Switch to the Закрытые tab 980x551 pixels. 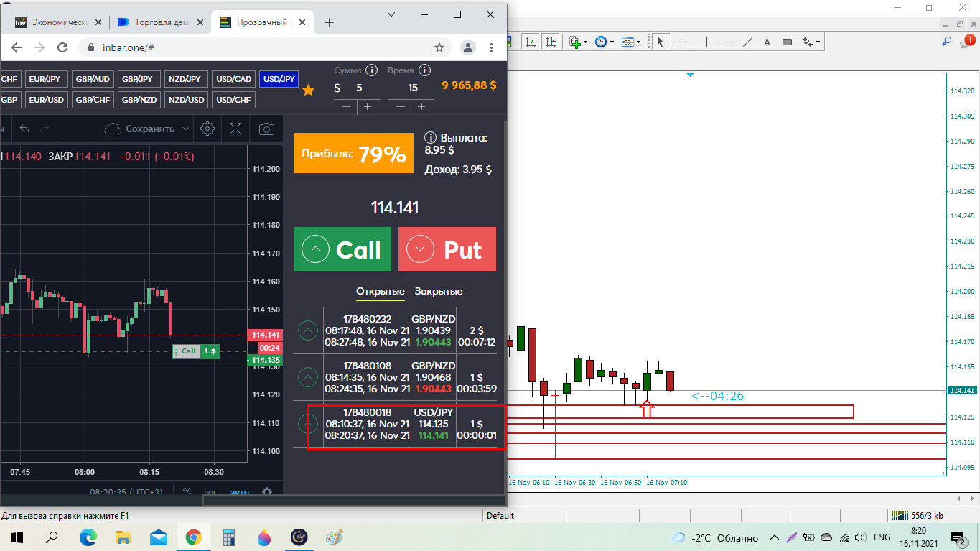coord(438,291)
